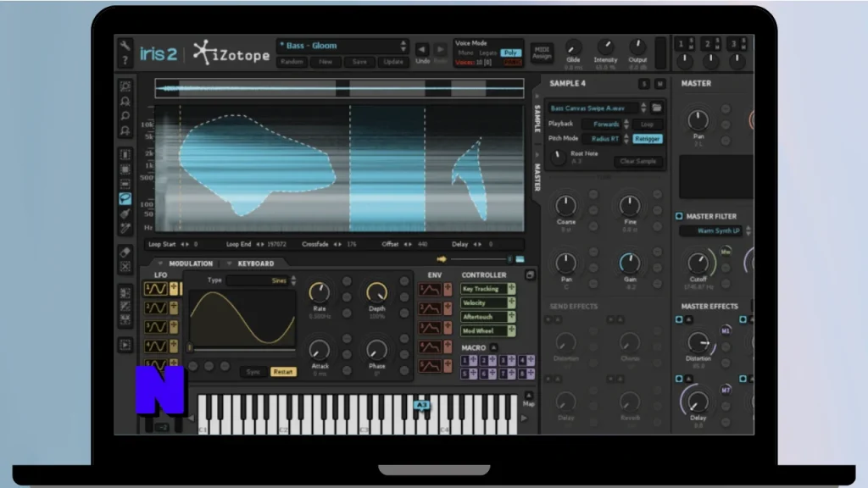Image resolution: width=868 pixels, height=488 pixels.
Task: Select envelope 1 slot
Action: [x=430, y=290]
